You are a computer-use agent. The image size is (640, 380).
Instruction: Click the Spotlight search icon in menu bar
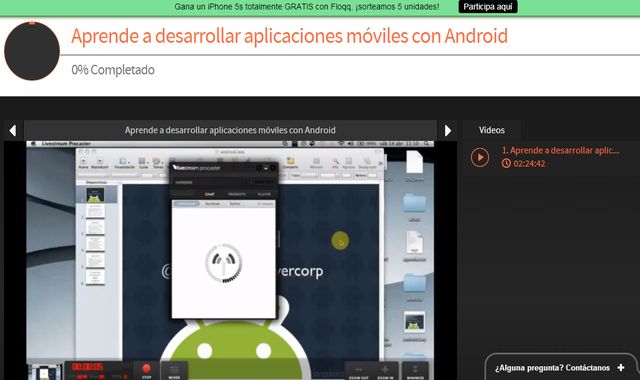[426, 144]
